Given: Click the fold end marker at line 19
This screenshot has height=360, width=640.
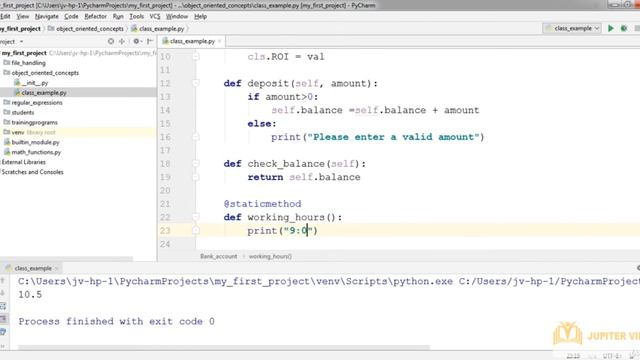Looking at the screenshot, I should point(196,177).
